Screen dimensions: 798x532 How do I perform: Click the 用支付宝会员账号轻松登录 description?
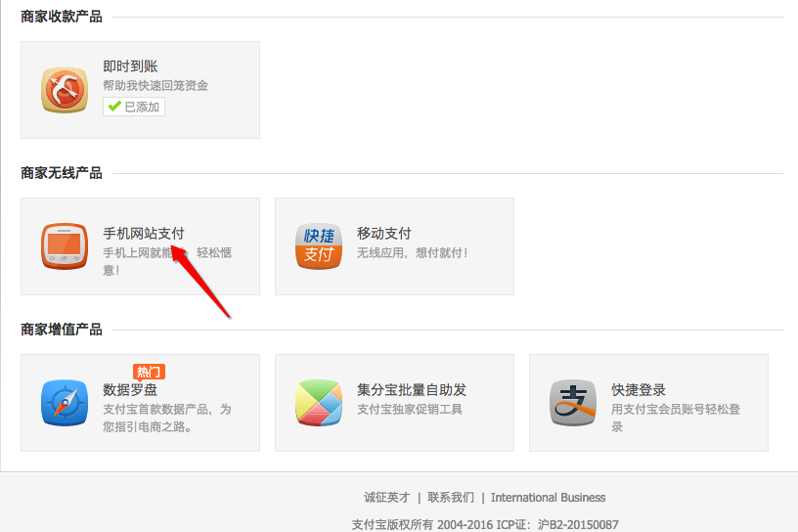676,418
